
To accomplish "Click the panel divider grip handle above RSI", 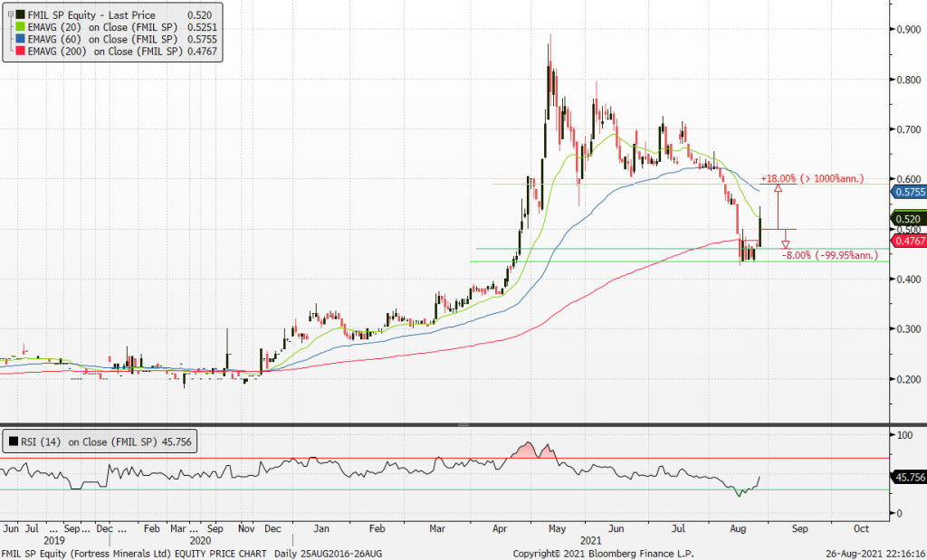I will (463, 424).
